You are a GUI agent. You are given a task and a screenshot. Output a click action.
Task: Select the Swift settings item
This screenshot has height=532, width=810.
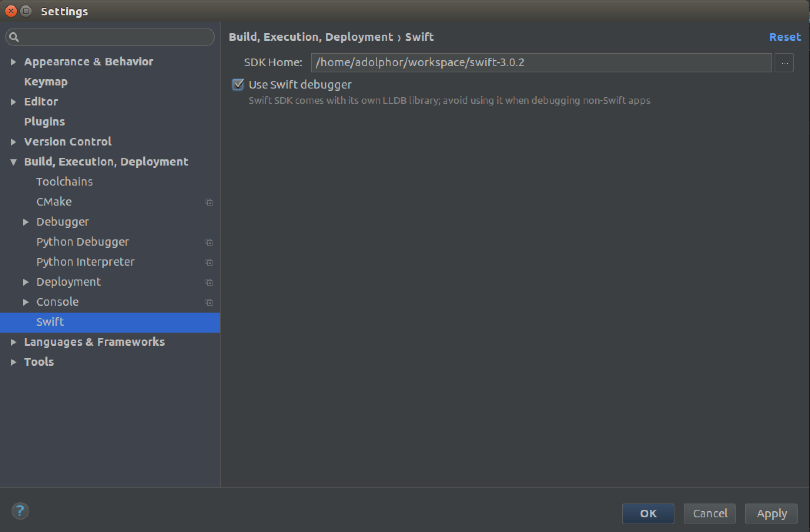pyautogui.click(x=110, y=322)
